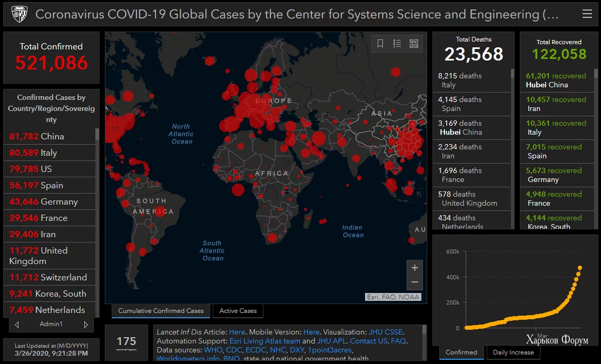Select the Confirmed chart tab
Image resolution: width=601 pixels, height=364 pixels.
(x=461, y=352)
